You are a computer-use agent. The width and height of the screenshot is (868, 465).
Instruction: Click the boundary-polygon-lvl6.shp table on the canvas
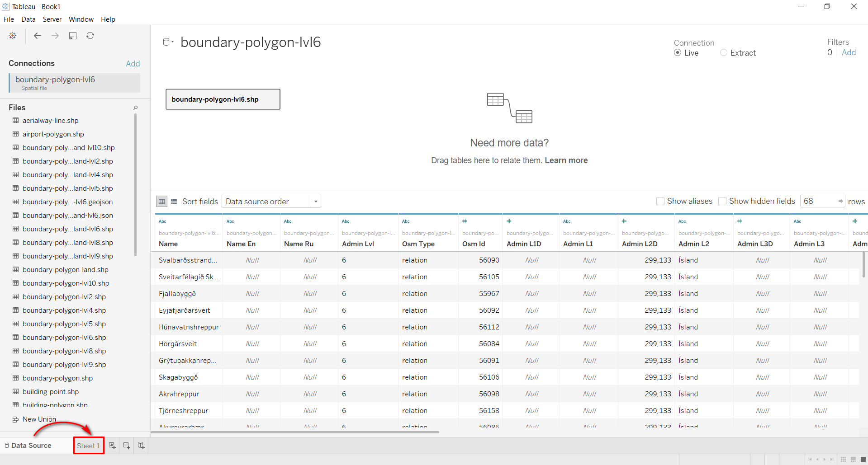click(x=223, y=99)
